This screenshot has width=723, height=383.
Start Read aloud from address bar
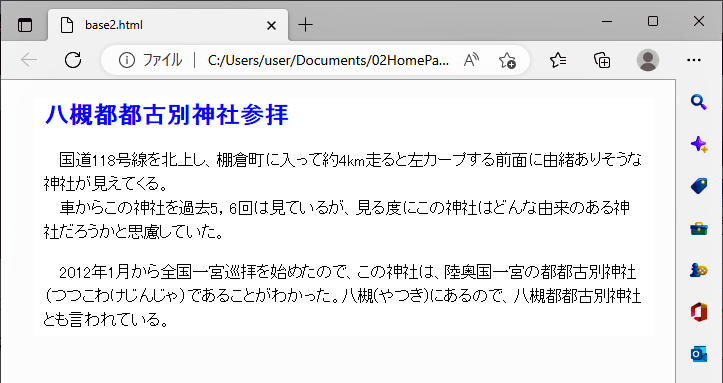(x=471, y=60)
